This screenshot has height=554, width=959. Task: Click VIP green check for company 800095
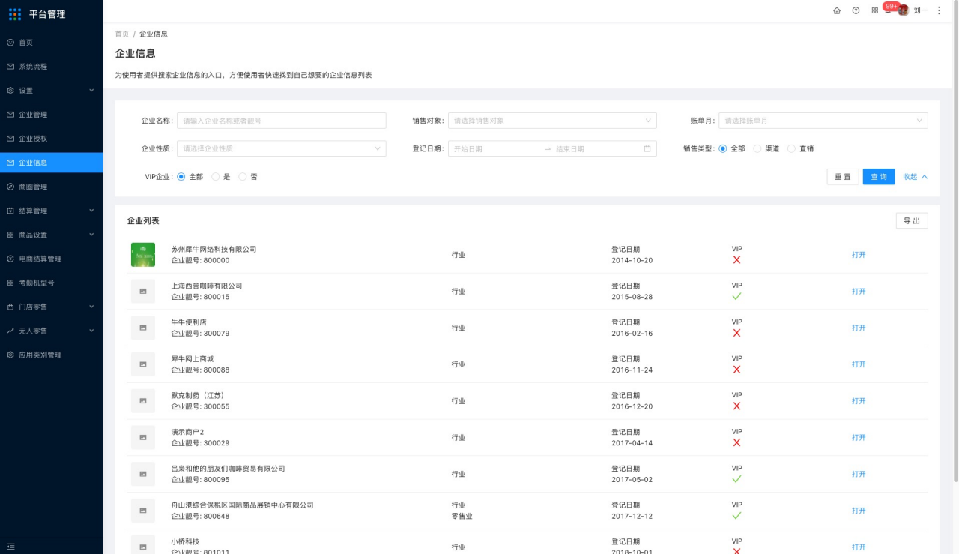[x=736, y=479]
